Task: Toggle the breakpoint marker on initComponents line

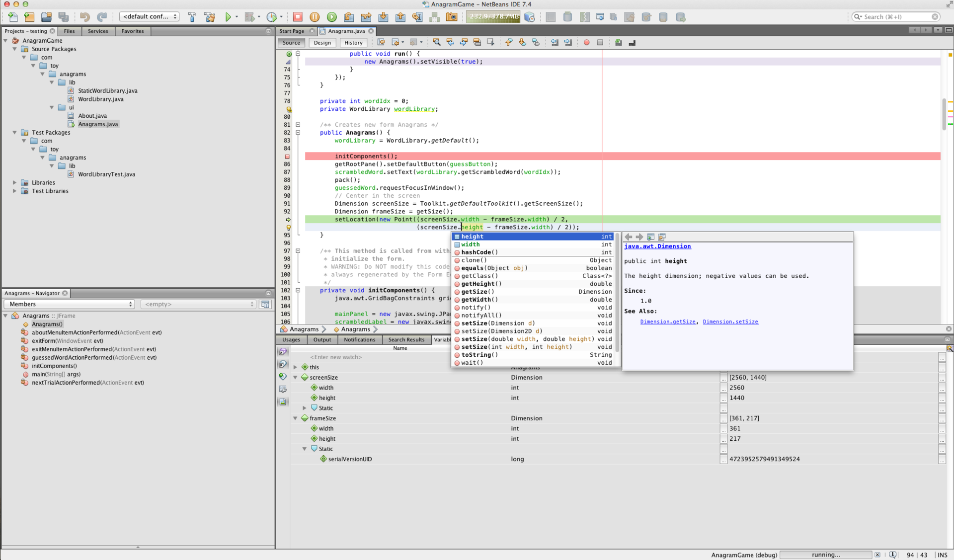Action: tap(287, 157)
